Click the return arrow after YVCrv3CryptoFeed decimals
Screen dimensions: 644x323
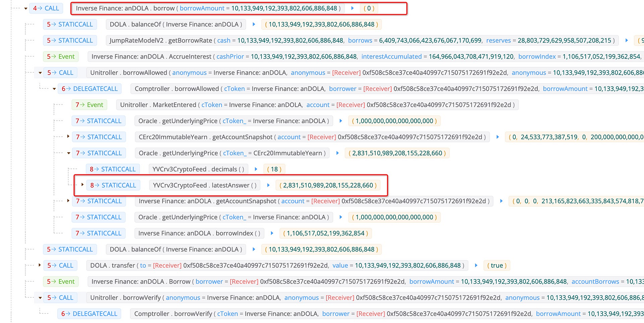pyautogui.click(x=256, y=169)
